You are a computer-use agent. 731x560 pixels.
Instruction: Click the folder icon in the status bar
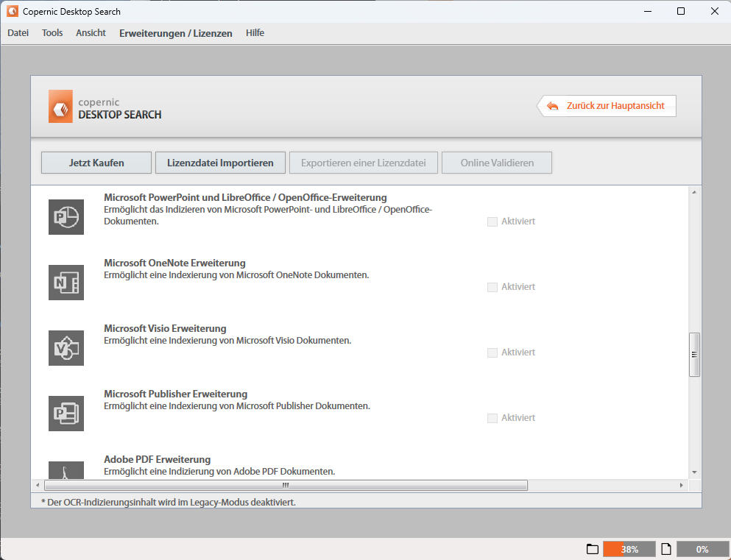pyautogui.click(x=593, y=548)
